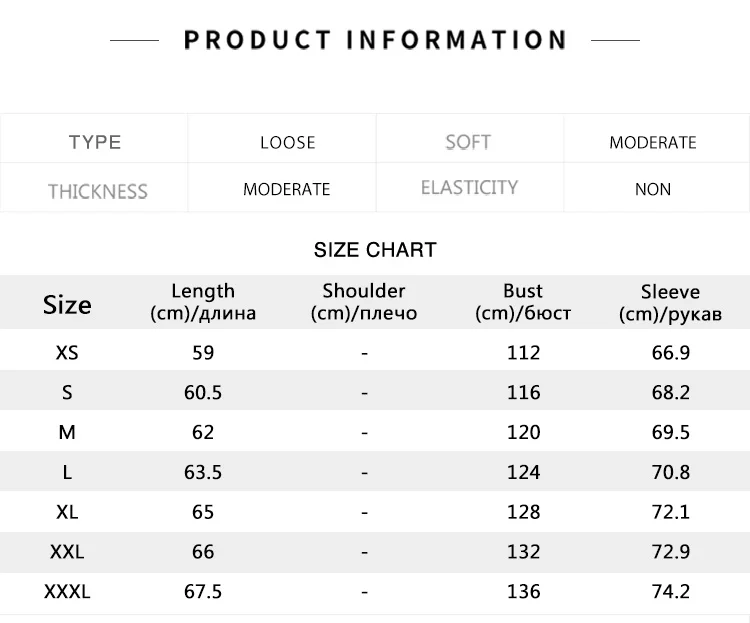
Task: Click the SOFT attribute label
Action: pyautogui.click(x=468, y=142)
